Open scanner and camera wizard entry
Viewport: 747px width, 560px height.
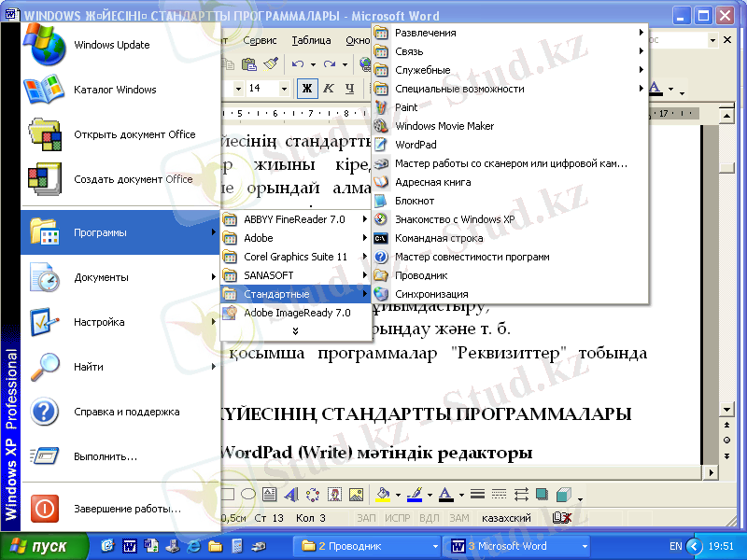click(x=510, y=164)
